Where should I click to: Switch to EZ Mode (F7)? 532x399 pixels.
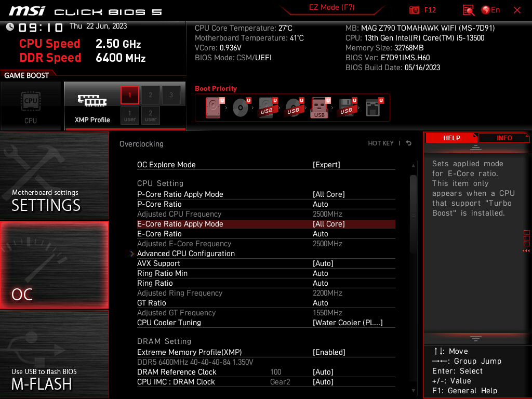click(331, 7)
